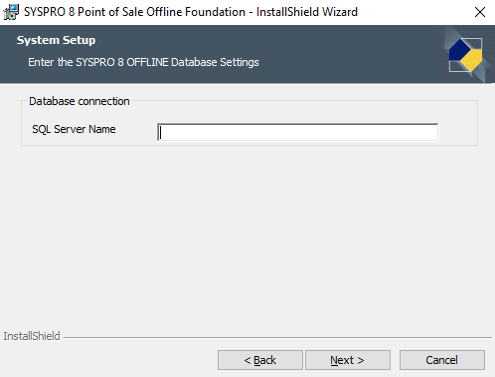The height and width of the screenshot is (377, 495).
Task: Click the SYSPRO logo in header
Action: tap(466, 55)
